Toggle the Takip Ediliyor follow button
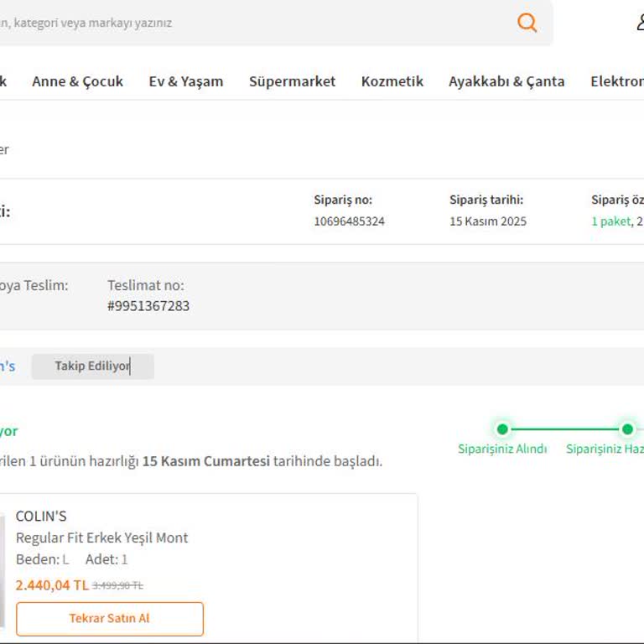This screenshot has width=644, height=644. pos(92,366)
